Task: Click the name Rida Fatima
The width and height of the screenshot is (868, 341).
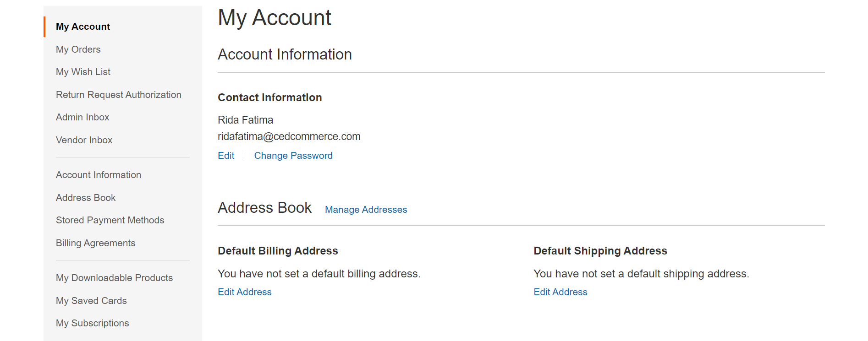Action: 245,120
